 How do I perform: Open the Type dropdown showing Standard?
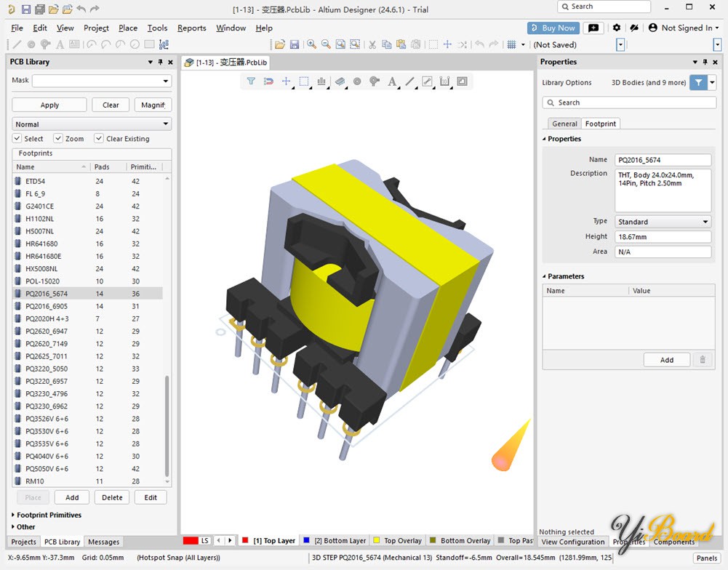[x=663, y=222]
